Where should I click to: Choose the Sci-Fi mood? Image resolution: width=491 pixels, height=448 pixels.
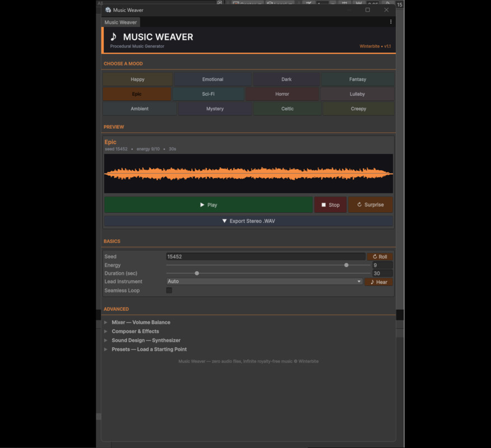pos(208,94)
